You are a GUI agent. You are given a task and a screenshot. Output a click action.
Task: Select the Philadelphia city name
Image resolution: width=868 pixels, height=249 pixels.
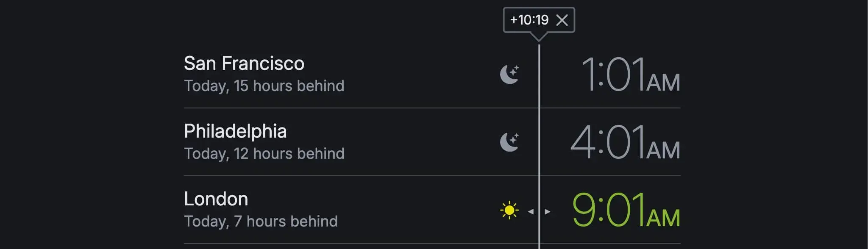[x=235, y=131]
